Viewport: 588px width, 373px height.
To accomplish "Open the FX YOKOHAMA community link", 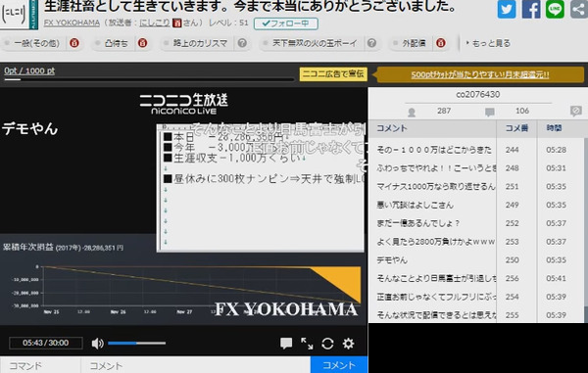I will [x=72, y=23].
